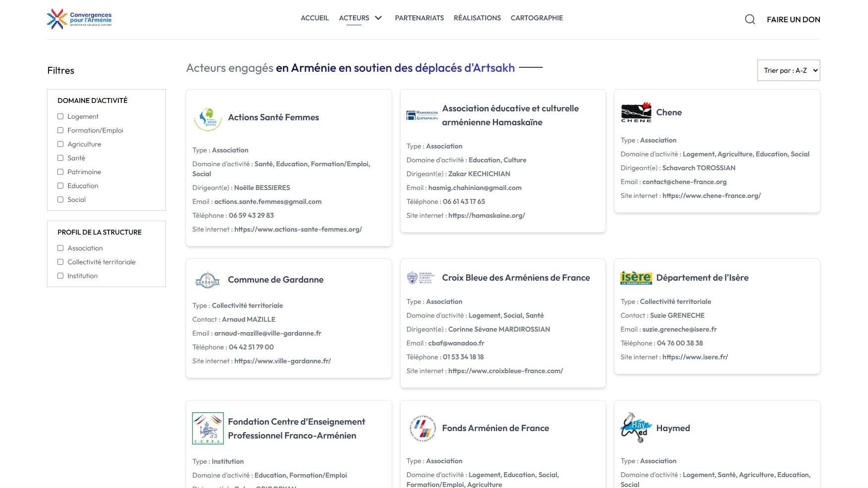
Task: Open the Trier par A-Z dropdown
Action: point(788,70)
